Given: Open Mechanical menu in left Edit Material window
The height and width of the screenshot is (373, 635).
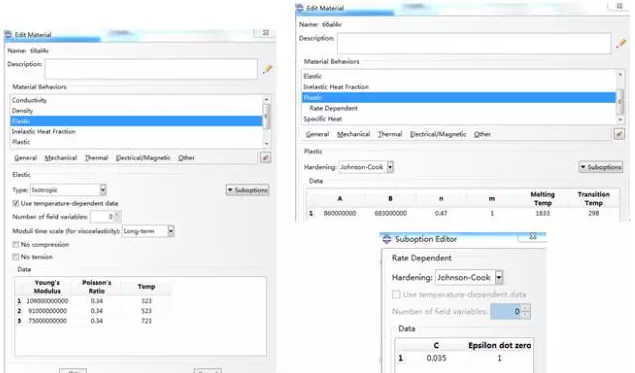Looking at the screenshot, I should coord(60,158).
